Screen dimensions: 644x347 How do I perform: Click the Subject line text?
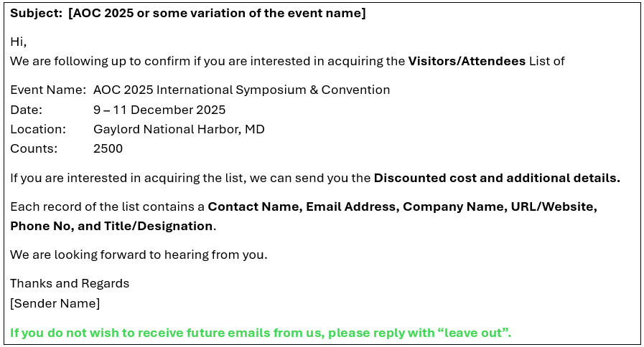coord(187,13)
